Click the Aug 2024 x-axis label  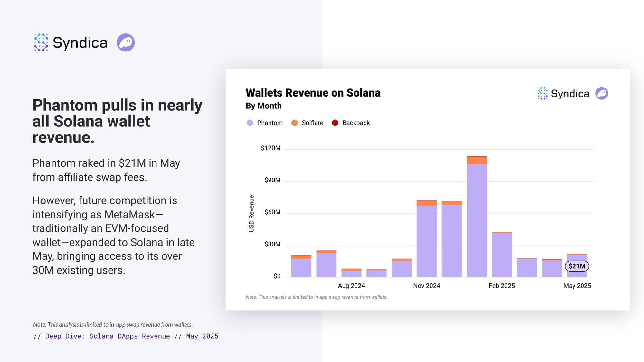click(351, 286)
